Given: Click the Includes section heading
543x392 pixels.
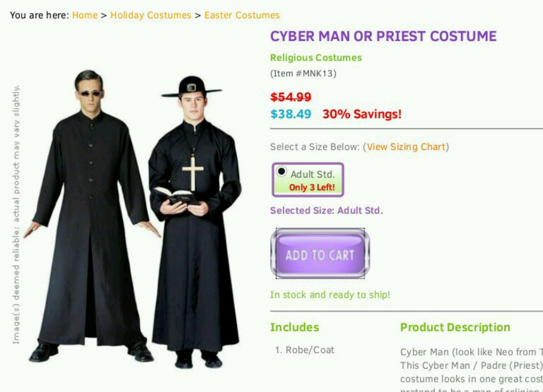Looking at the screenshot, I should click(295, 327).
